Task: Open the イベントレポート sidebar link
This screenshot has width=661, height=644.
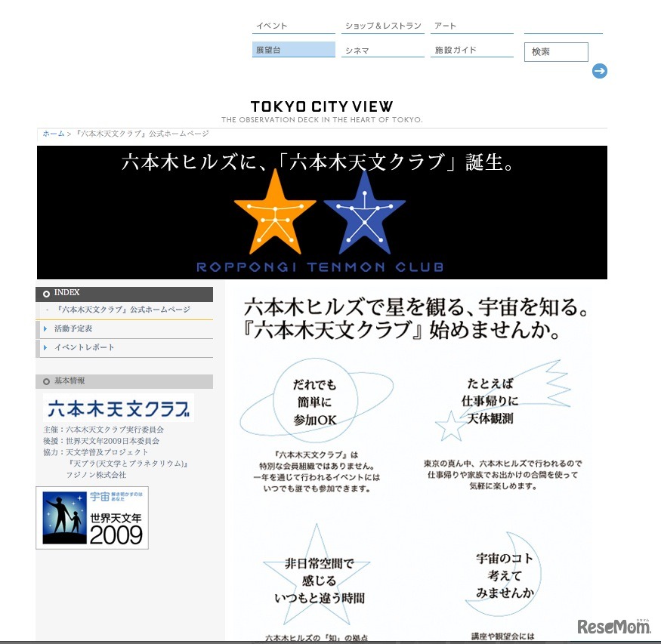Action: click(85, 347)
